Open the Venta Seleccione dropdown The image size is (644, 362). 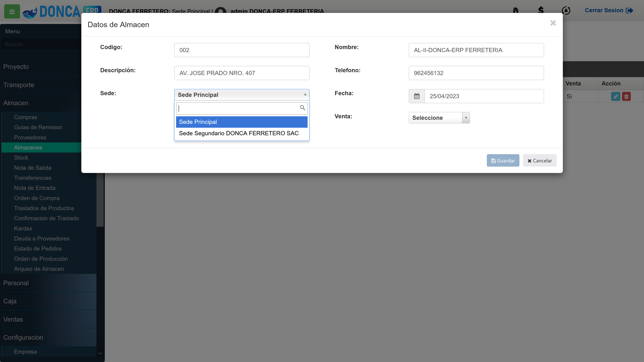(x=439, y=118)
